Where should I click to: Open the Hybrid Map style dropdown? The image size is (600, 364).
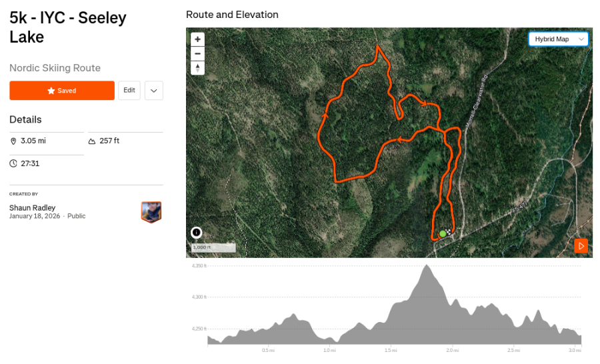558,39
